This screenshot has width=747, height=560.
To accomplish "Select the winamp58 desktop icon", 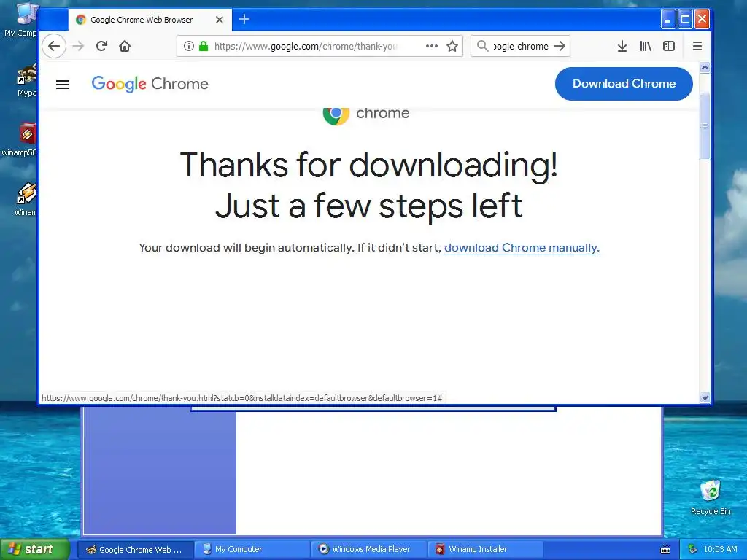I will [20, 139].
